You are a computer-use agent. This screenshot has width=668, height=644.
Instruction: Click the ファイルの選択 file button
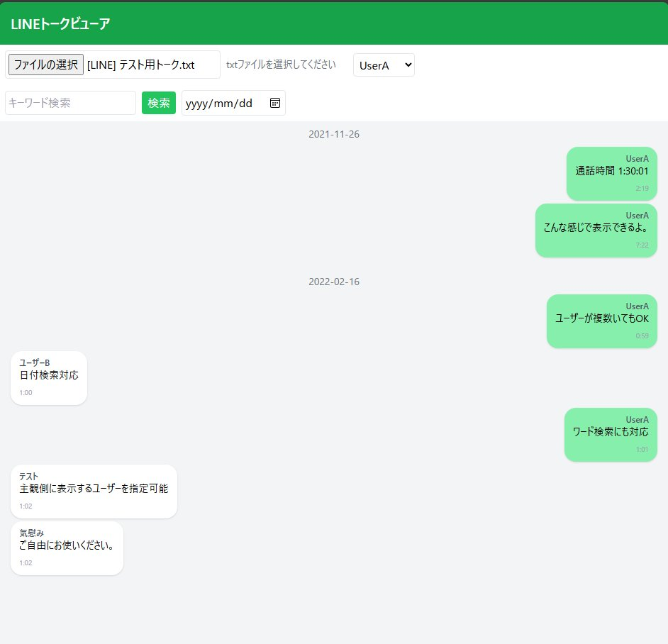point(46,65)
